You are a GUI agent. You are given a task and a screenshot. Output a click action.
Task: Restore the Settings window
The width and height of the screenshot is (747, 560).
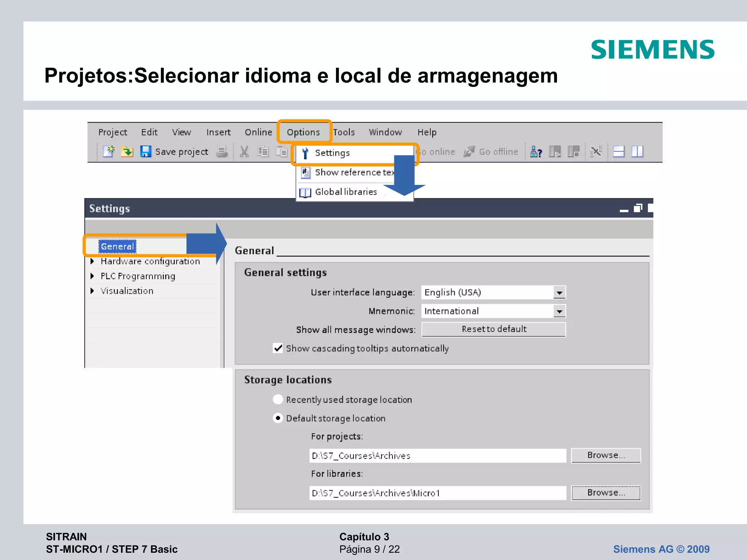[638, 208]
